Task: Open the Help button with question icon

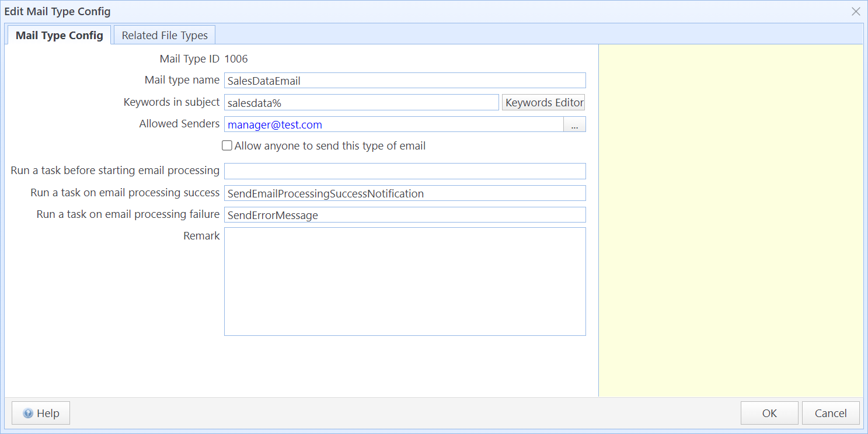Action: pos(40,413)
